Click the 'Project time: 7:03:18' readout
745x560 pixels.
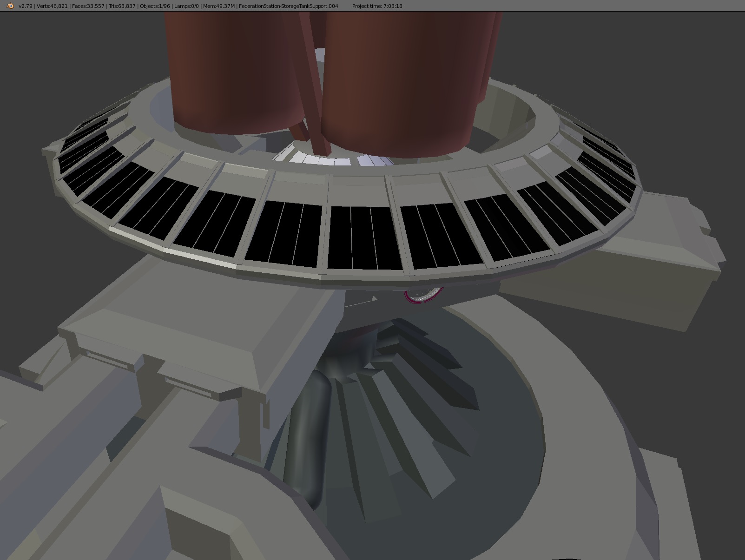377,6
